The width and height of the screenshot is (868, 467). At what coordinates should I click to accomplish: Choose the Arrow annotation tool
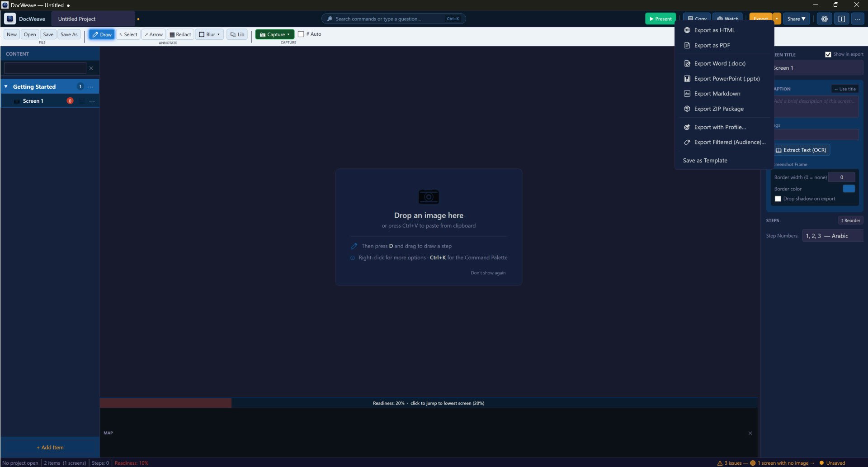tap(154, 34)
